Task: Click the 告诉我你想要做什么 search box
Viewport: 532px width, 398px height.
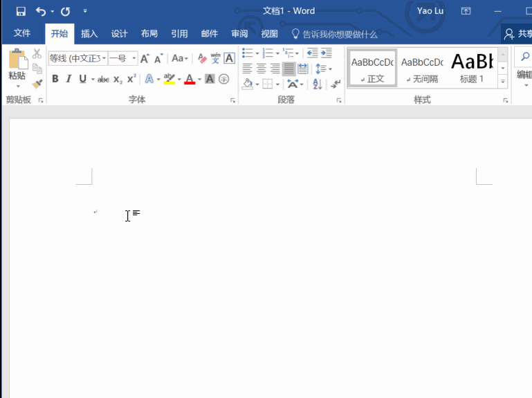Action: pos(335,34)
